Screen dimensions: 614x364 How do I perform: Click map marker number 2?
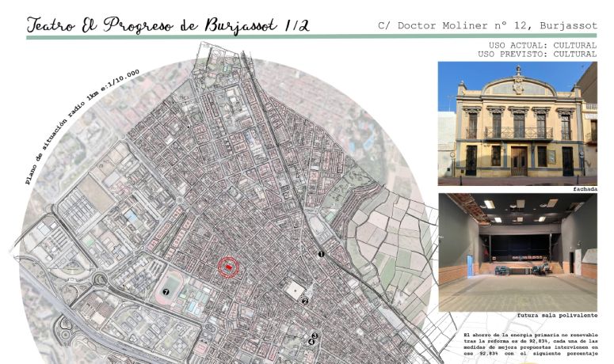305,301
